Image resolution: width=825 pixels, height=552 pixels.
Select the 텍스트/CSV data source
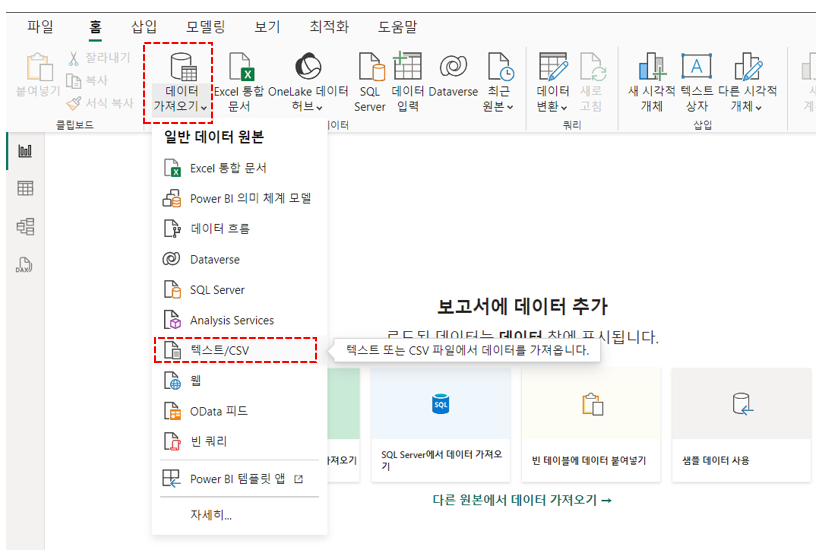(x=235, y=350)
